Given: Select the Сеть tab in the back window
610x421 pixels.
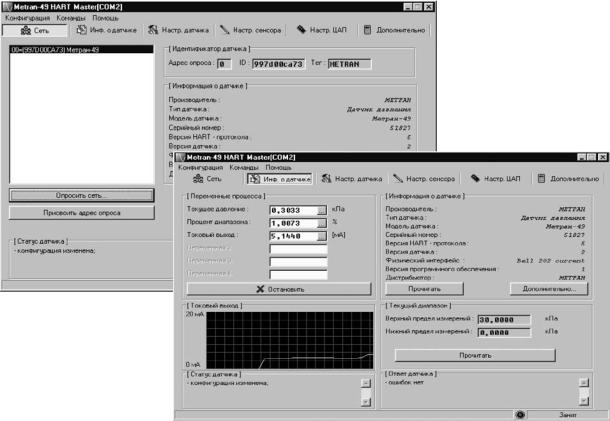Looking at the screenshot, I should 35,30.
